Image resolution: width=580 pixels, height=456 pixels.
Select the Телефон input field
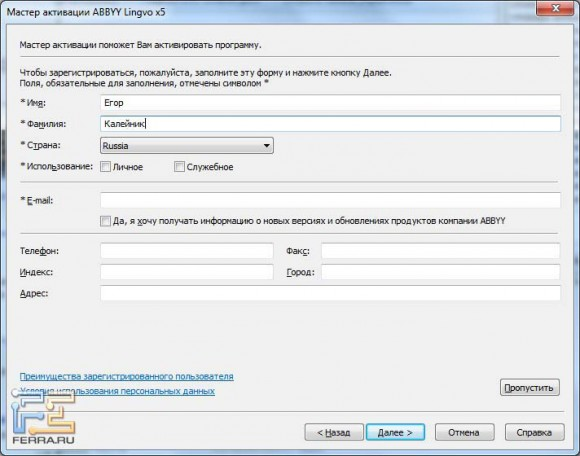[x=187, y=251]
